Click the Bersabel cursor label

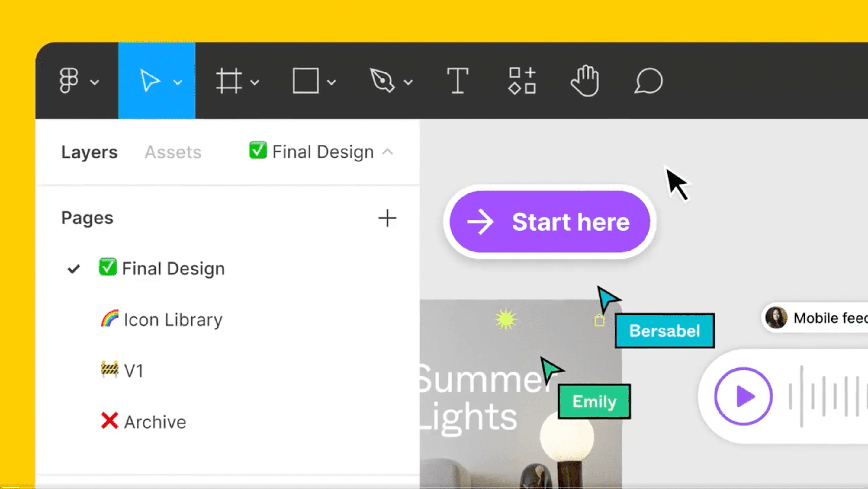[664, 331]
